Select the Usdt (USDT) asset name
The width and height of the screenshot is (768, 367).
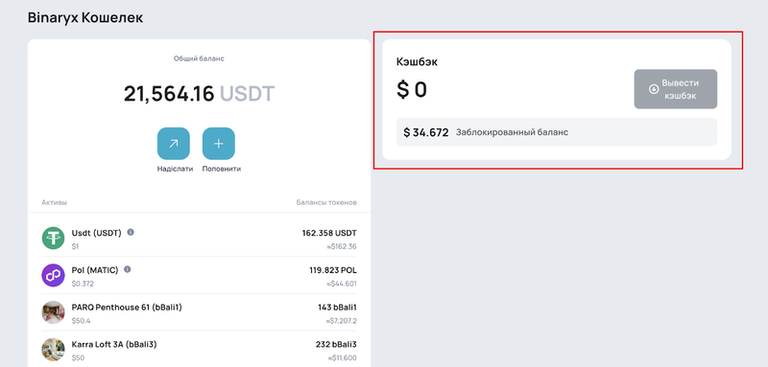96,233
